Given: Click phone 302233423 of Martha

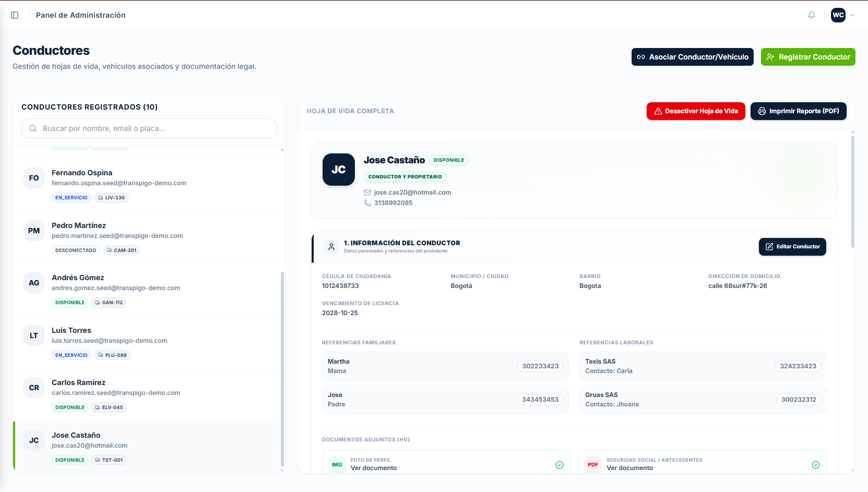Looking at the screenshot, I should [x=540, y=366].
